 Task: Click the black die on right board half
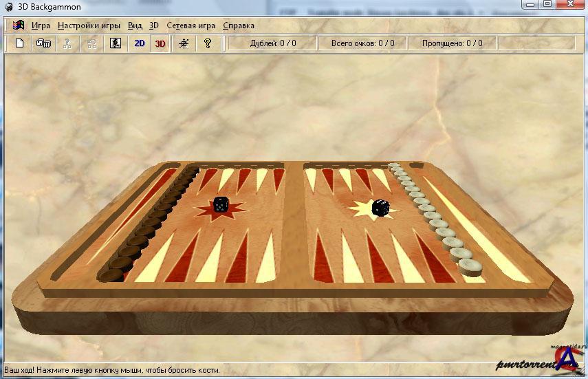coord(379,208)
